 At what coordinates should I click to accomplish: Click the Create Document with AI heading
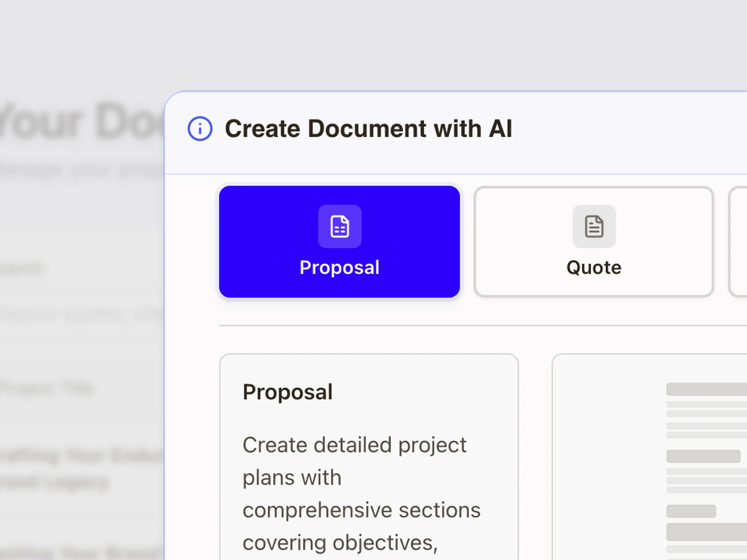tap(369, 129)
